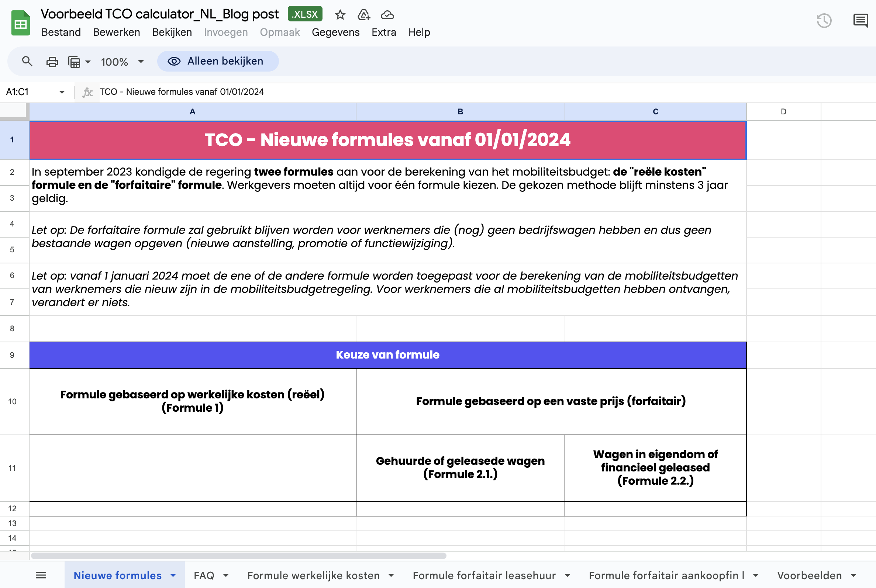Open the Help menu

pos(419,32)
